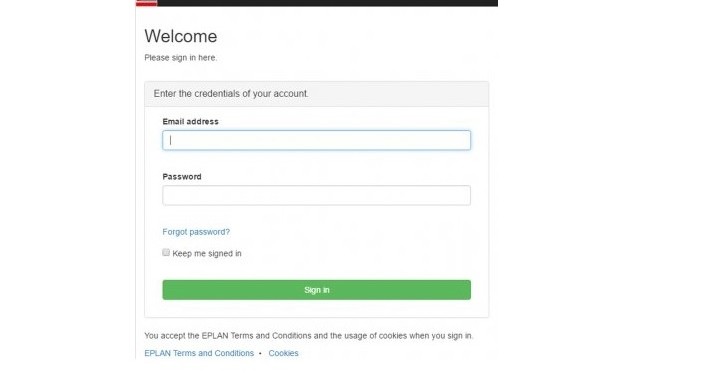Viewport: 709px width, 377px height.
Task: Click right end of the password box
Action: pos(463,195)
